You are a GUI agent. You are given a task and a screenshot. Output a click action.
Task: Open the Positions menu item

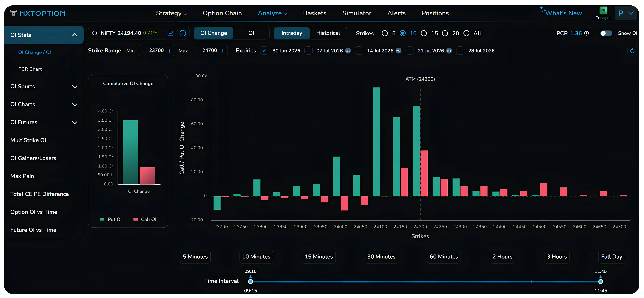coord(435,13)
